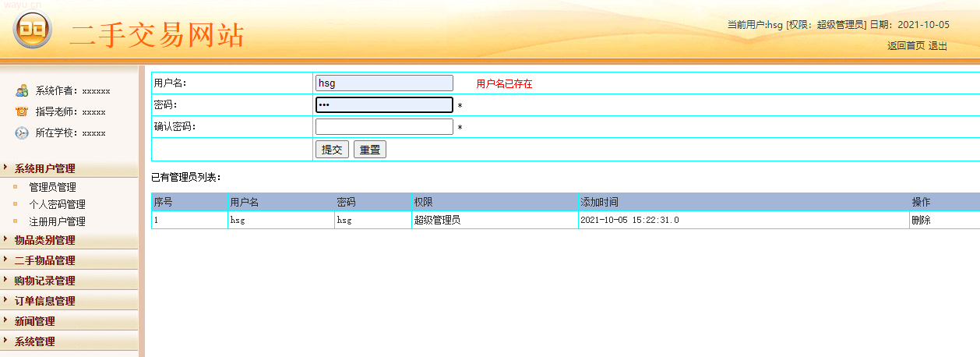
Task: Click 退出 logout link
Action: (938, 46)
